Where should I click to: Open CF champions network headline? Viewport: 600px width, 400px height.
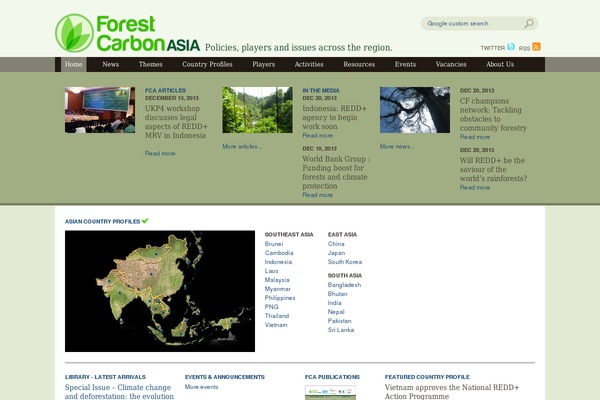[493, 114]
